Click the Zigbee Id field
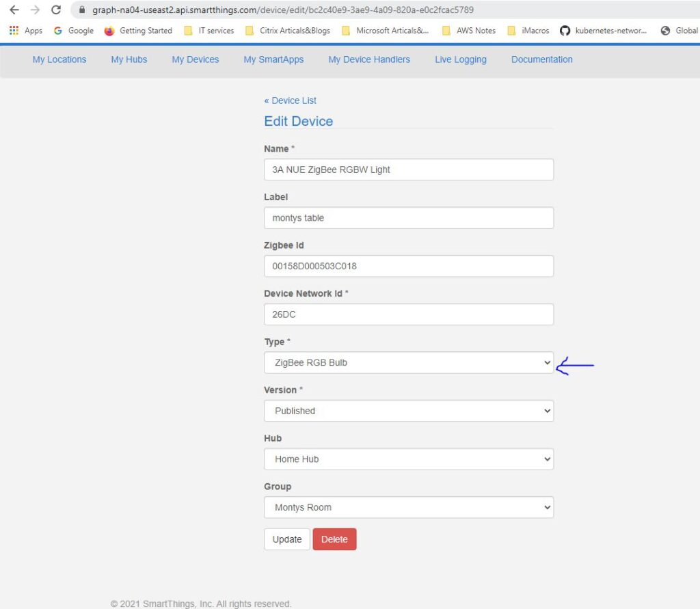Viewport: 700px width, 609px height. click(x=409, y=266)
